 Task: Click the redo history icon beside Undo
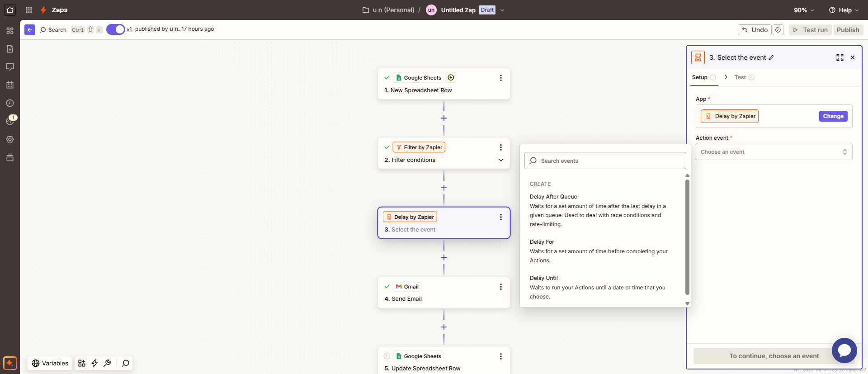778,30
